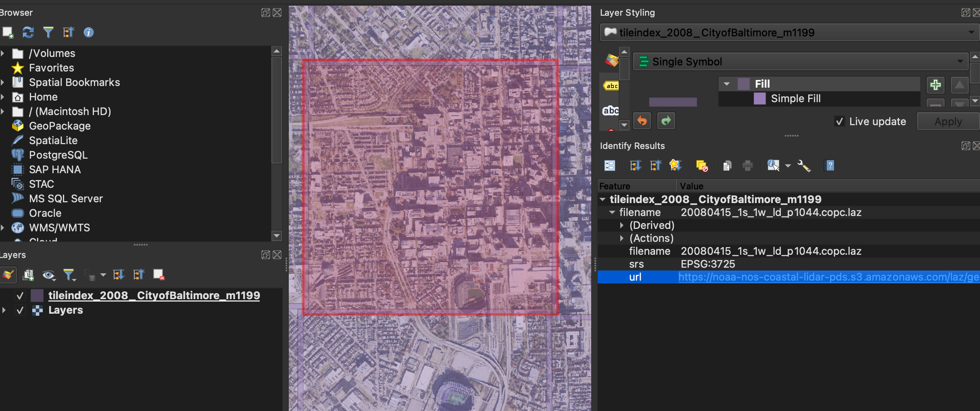Viewport: 980px width, 411px height.
Task: Collapse all Identify Results entries
Action: tap(655, 165)
